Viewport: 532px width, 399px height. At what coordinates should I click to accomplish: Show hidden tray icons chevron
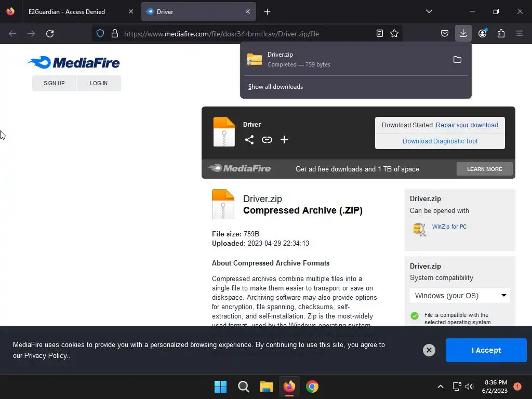441,387
